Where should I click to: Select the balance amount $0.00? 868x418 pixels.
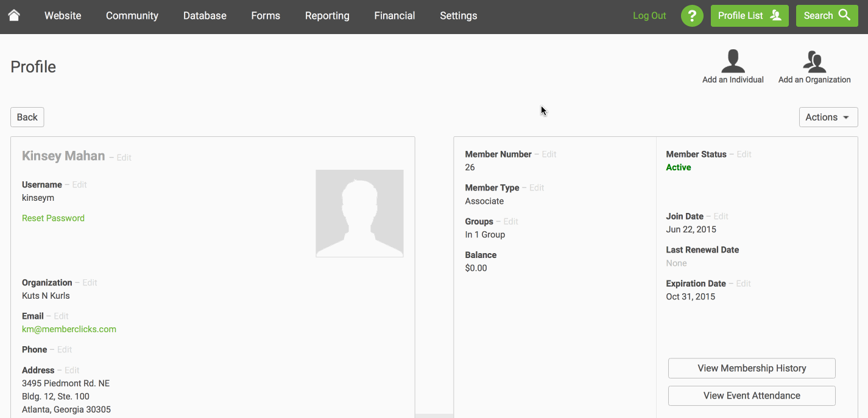pos(476,268)
